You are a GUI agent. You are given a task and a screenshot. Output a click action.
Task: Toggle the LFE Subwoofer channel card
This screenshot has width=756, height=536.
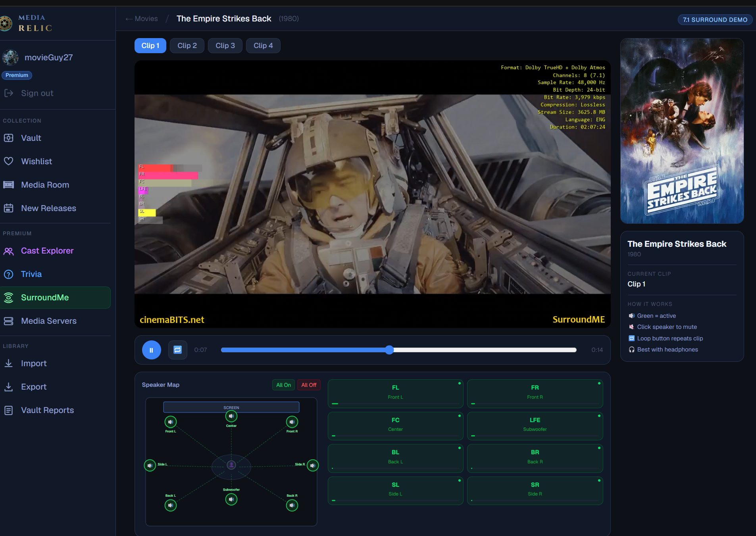pos(535,426)
